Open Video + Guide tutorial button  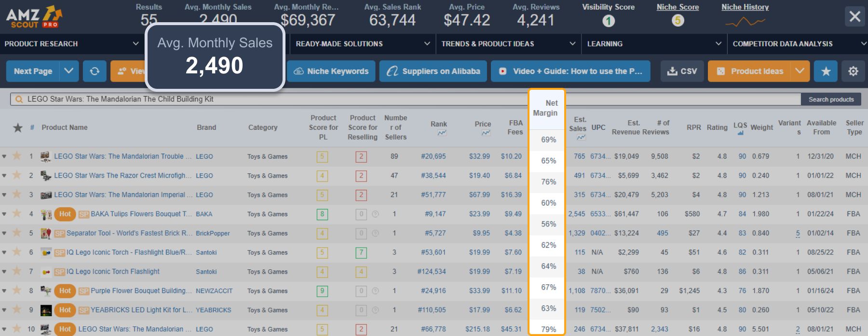(x=570, y=71)
